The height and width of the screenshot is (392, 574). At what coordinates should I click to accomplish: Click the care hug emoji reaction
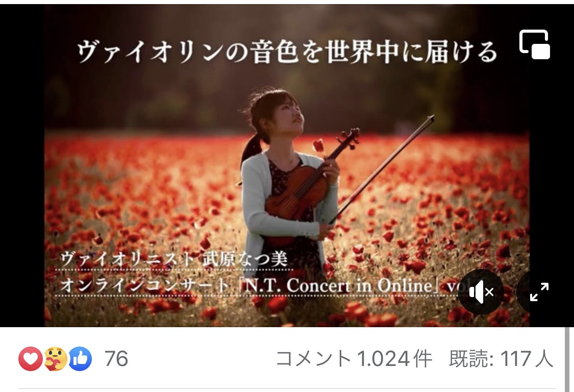[x=56, y=359]
